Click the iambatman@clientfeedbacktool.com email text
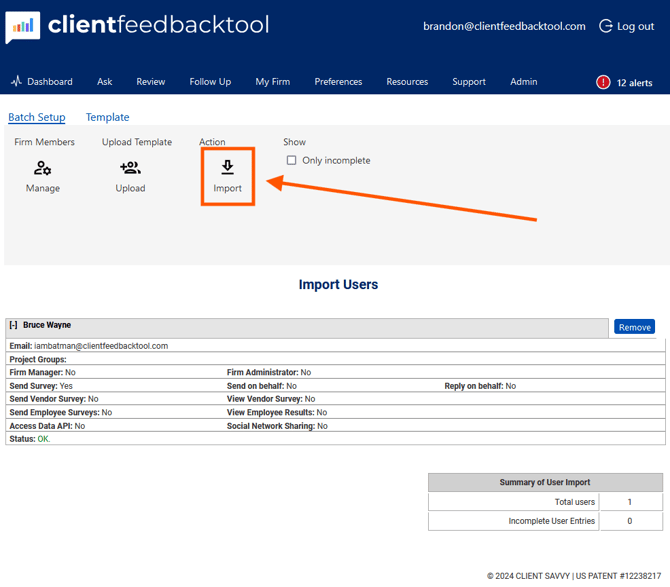Screen dimensions: 670x587 click(101, 346)
